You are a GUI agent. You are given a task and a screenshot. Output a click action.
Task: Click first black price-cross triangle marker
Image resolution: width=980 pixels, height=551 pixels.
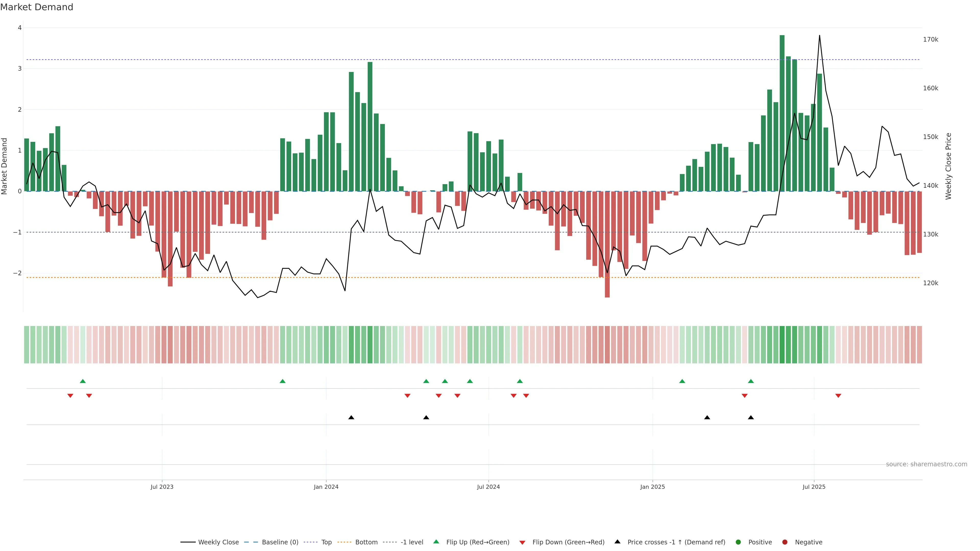tap(351, 418)
